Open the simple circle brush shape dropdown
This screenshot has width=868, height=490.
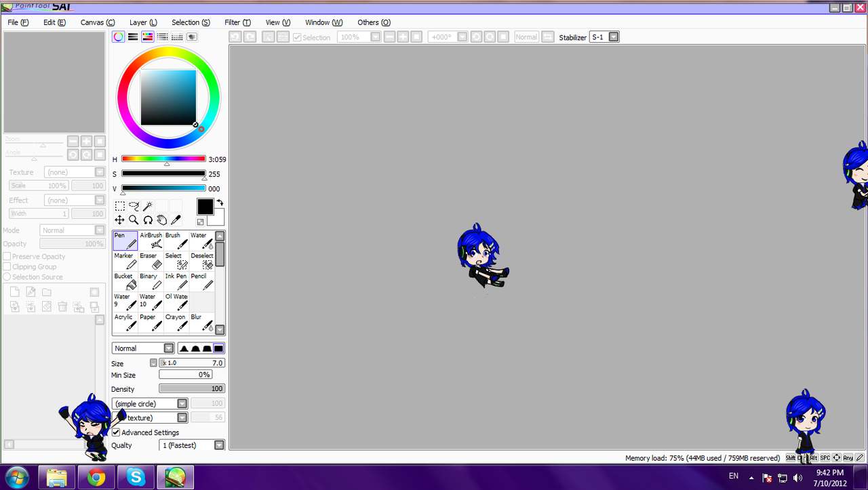[150, 403]
